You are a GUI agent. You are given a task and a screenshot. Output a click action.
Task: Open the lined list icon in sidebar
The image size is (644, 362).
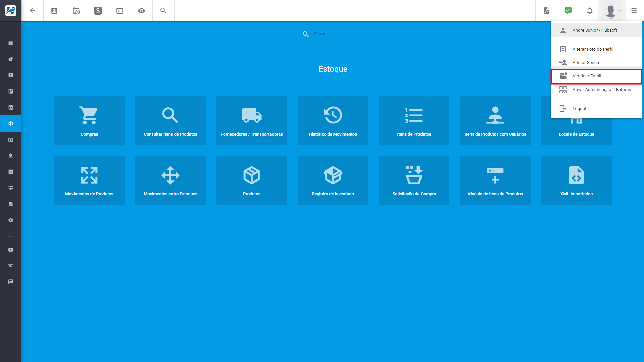(x=11, y=172)
